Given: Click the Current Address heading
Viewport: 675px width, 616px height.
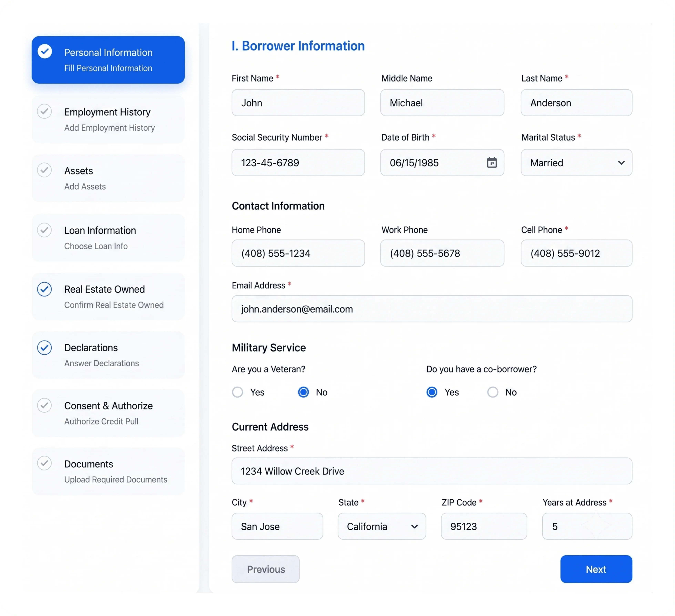Looking at the screenshot, I should (x=270, y=427).
